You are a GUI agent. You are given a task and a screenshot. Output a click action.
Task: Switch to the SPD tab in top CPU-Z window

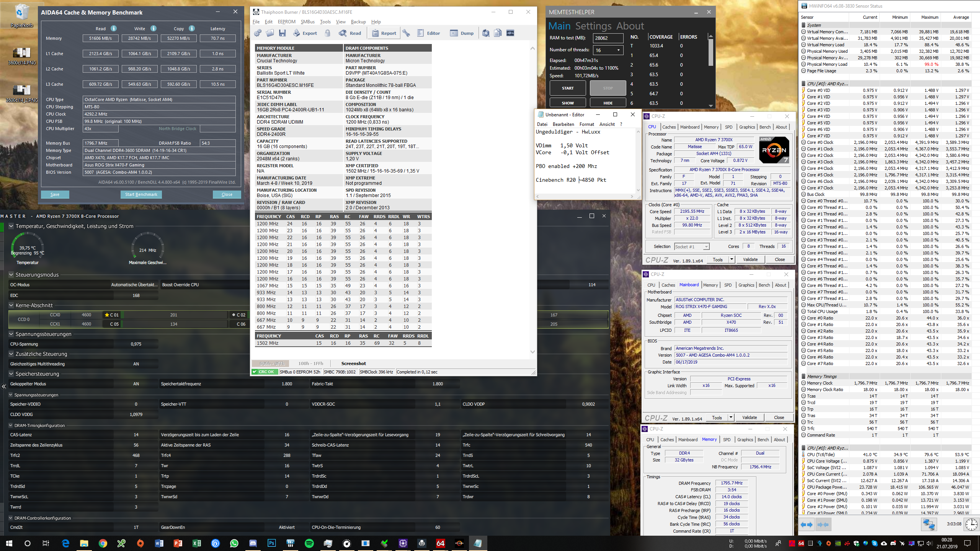(x=728, y=127)
